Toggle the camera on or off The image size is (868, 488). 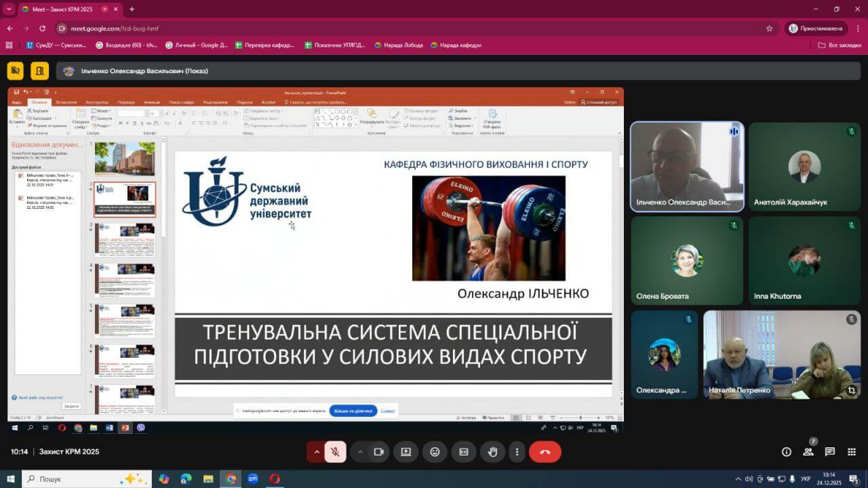coord(379,452)
